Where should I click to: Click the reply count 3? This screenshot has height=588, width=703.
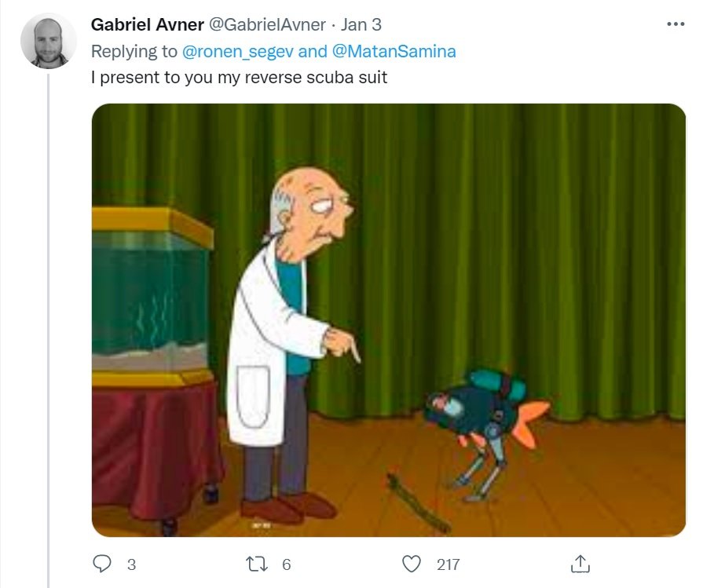(131, 564)
